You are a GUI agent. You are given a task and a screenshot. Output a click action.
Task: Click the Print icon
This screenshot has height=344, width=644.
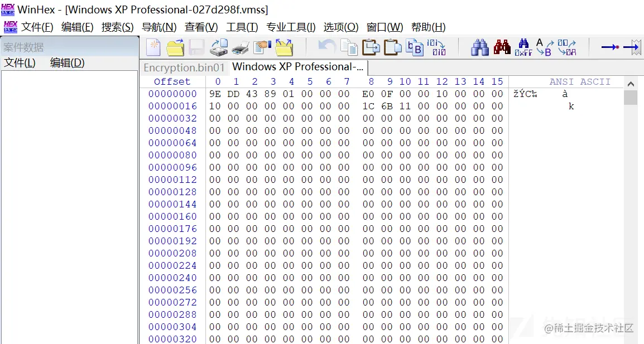point(241,47)
